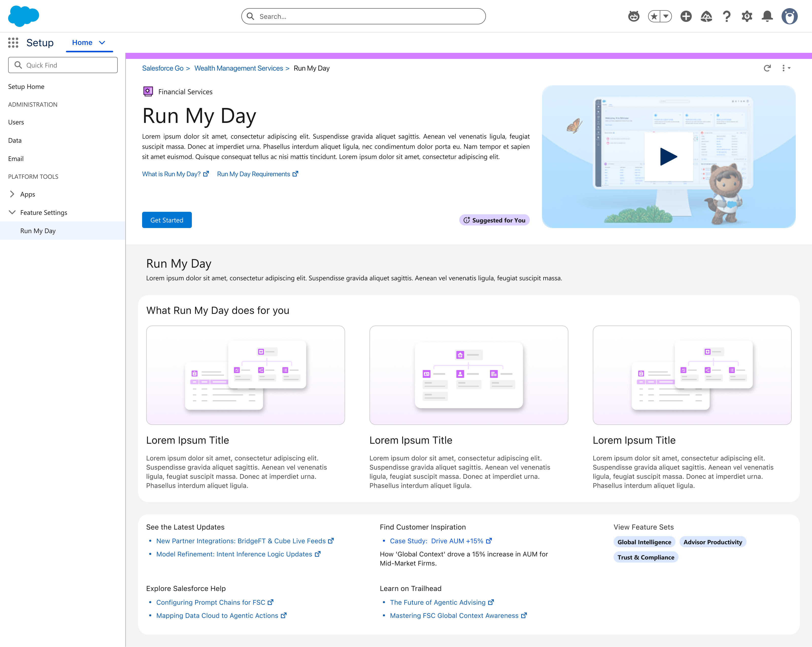812x647 pixels.
Task: Open the Trailhead mountain icon
Action: click(706, 16)
